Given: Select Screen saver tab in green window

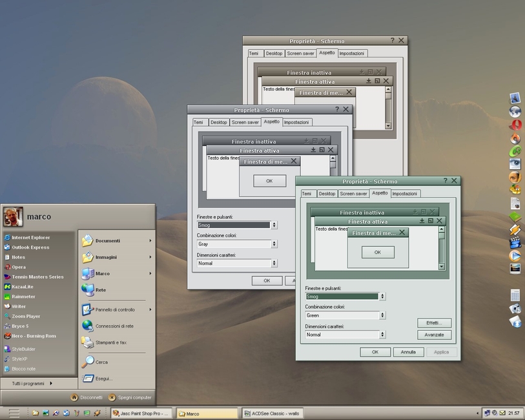Looking at the screenshot, I should pos(354,194).
